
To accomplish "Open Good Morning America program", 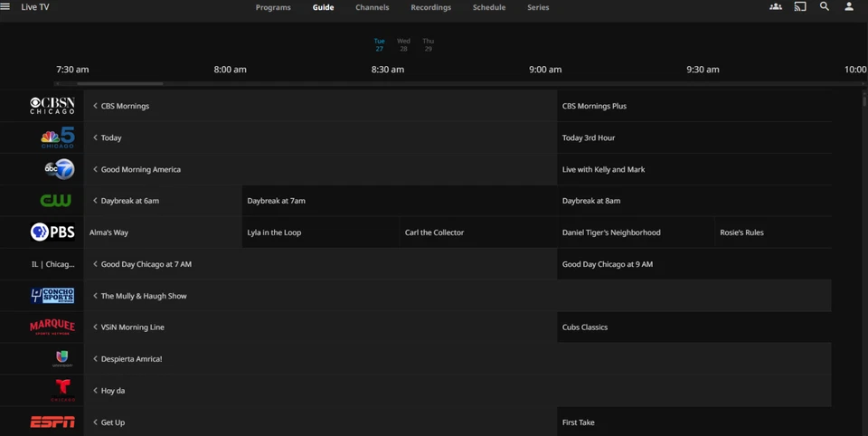I will [320, 169].
